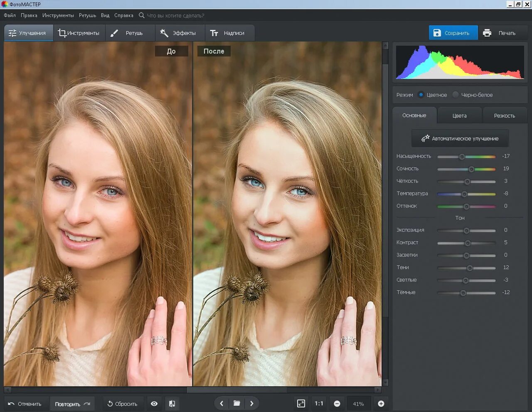Click the Температура value -8
This screenshot has width=532, height=412.
tap(506, 194)
